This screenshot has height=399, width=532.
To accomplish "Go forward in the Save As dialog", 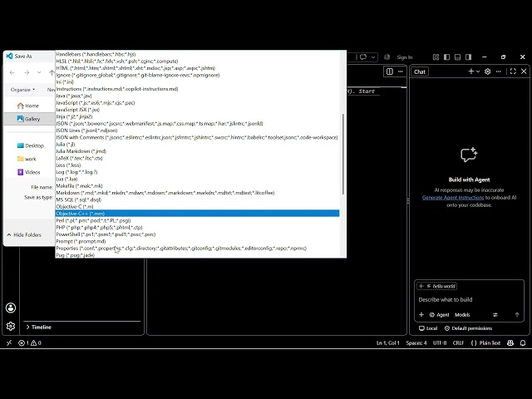I will pos(27,72).
